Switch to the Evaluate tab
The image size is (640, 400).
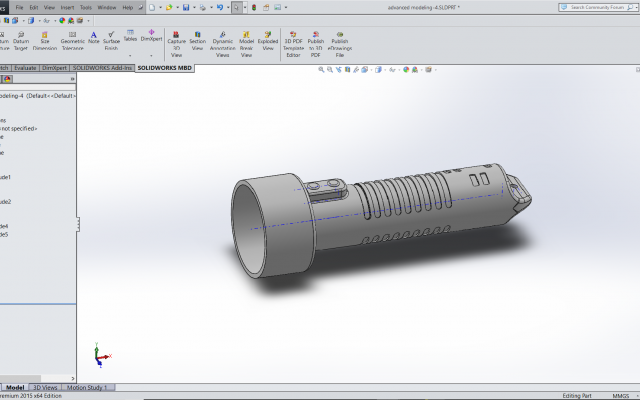25,68
